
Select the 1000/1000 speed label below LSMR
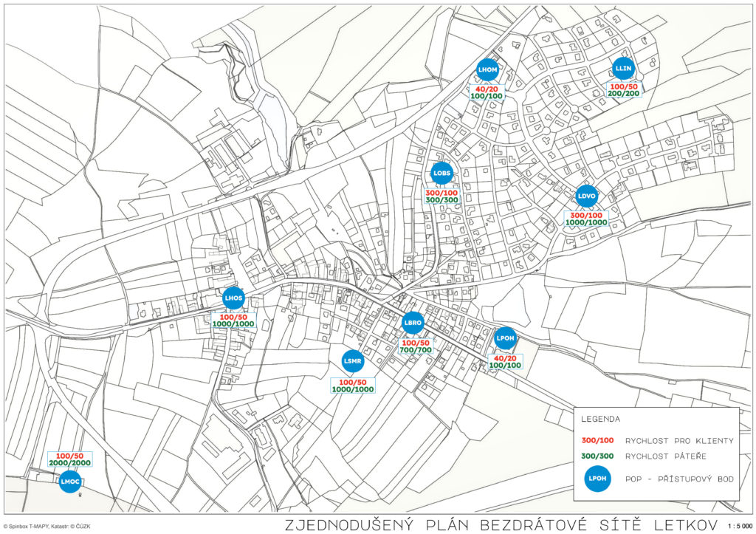tap(353, 389)
